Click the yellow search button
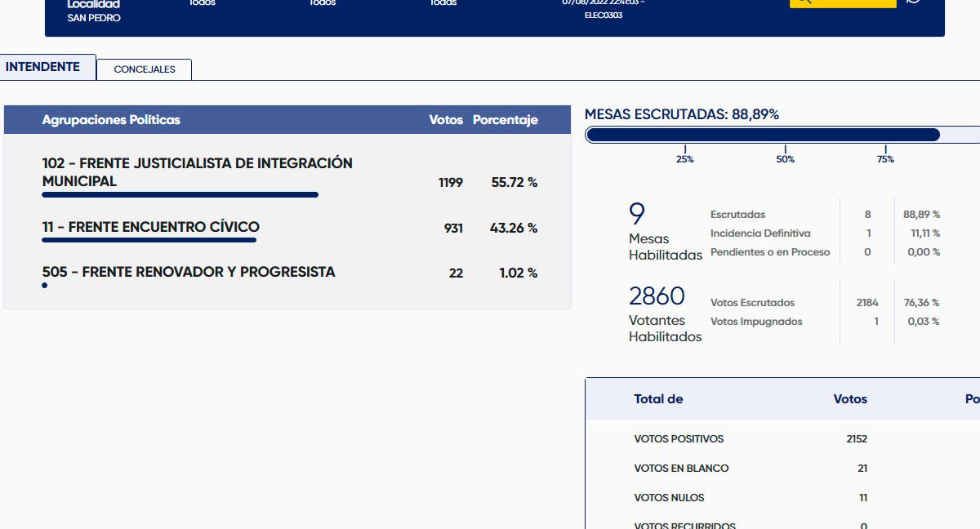The image size is (980, 529). [842, 2]
